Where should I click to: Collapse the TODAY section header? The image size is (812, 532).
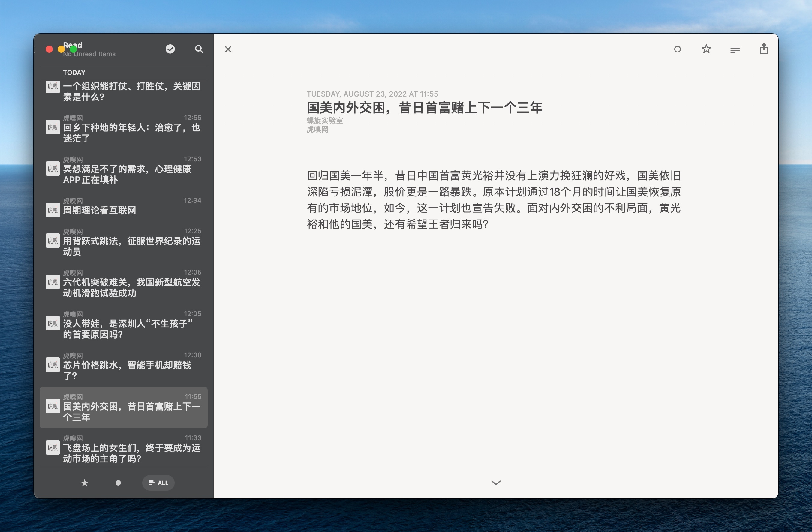(x=74, y=72)
